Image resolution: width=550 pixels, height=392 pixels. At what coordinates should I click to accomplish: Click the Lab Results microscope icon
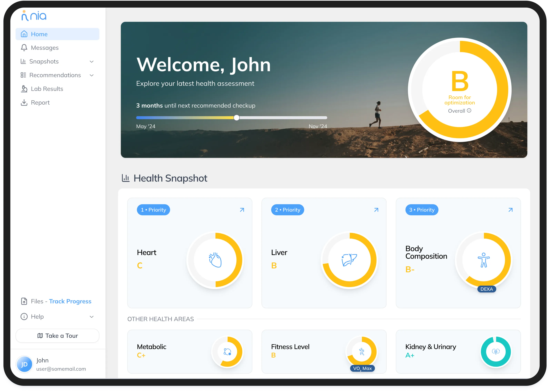click(24, 89)
